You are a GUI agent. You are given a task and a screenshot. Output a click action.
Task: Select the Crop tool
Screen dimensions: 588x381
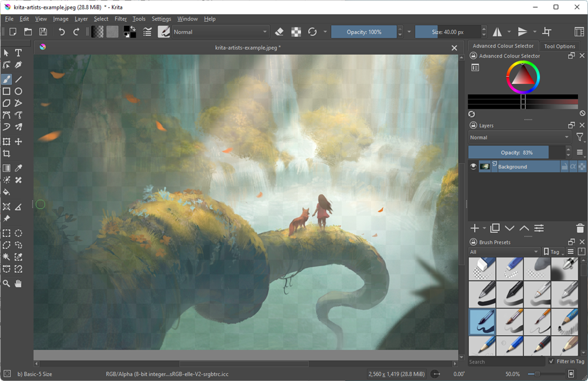tap(6, 153)
